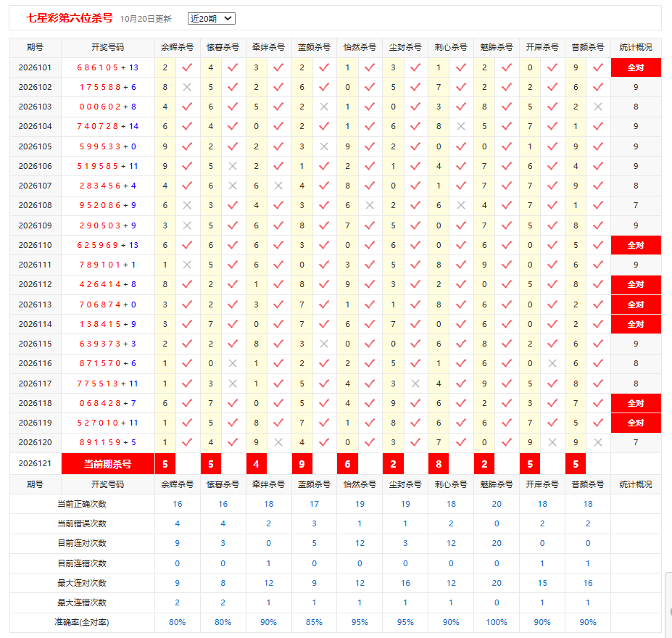Select period 2026101 in the table
This screenshot has width=672, height=638.
[x=35, y=67]
